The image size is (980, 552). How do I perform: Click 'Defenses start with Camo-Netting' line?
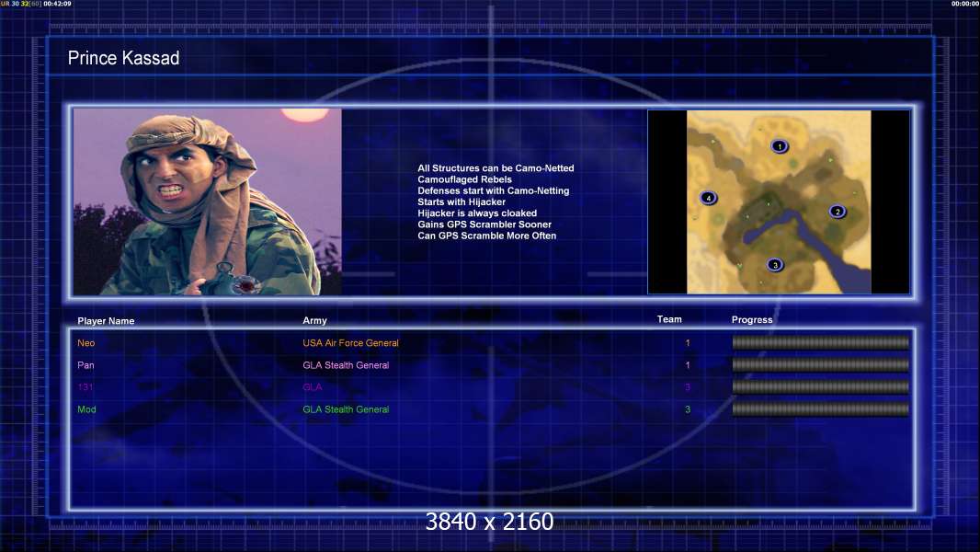point(493,190)
